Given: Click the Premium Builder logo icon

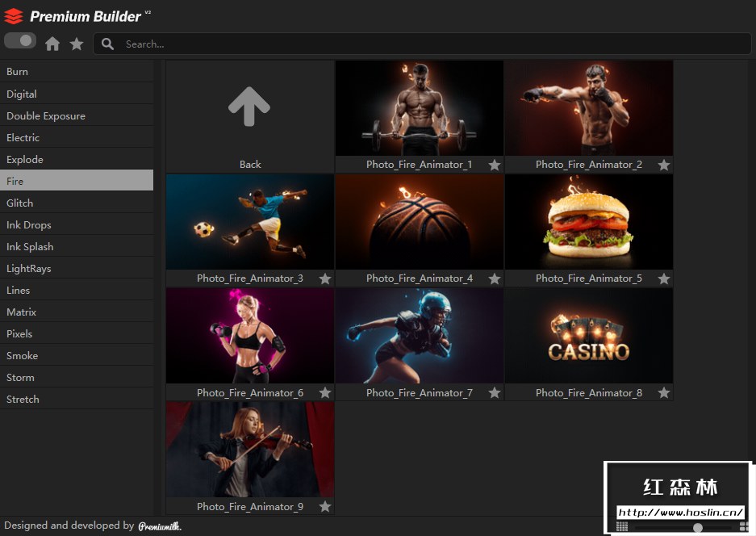Looking at the screenshot, I should [x=14, y=16].
